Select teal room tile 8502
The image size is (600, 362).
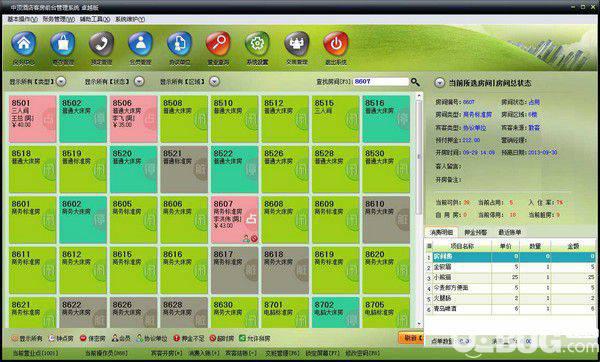click(x=83, y=119)
